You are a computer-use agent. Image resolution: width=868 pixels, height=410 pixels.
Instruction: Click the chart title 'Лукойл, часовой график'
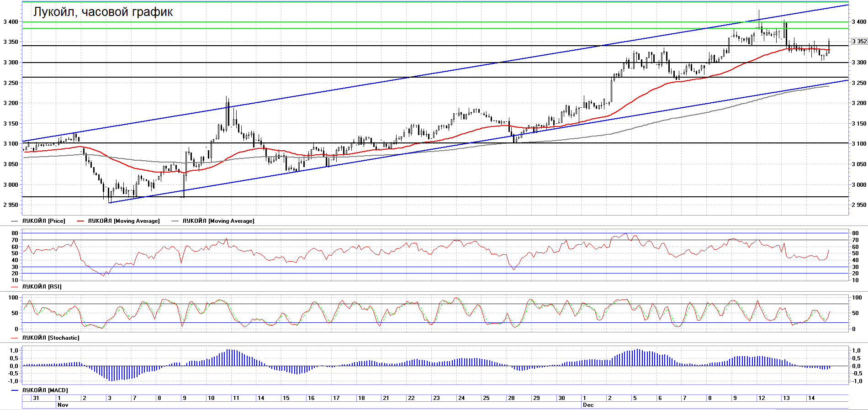click(x=103, y=12)
